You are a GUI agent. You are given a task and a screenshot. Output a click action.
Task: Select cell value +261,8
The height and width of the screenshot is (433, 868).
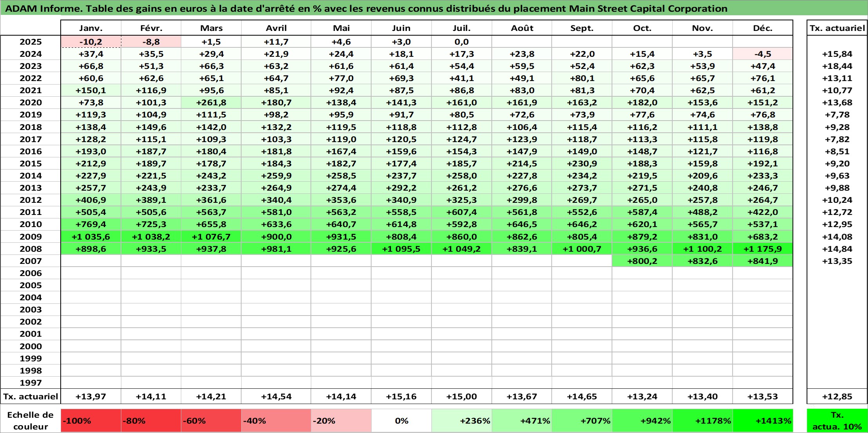click(x=211, y=103)
